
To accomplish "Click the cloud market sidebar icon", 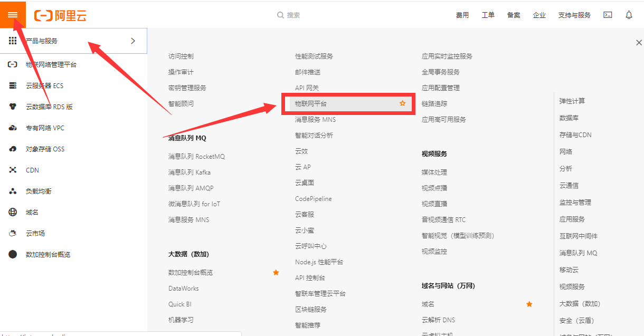I will (x=13, y=233).
